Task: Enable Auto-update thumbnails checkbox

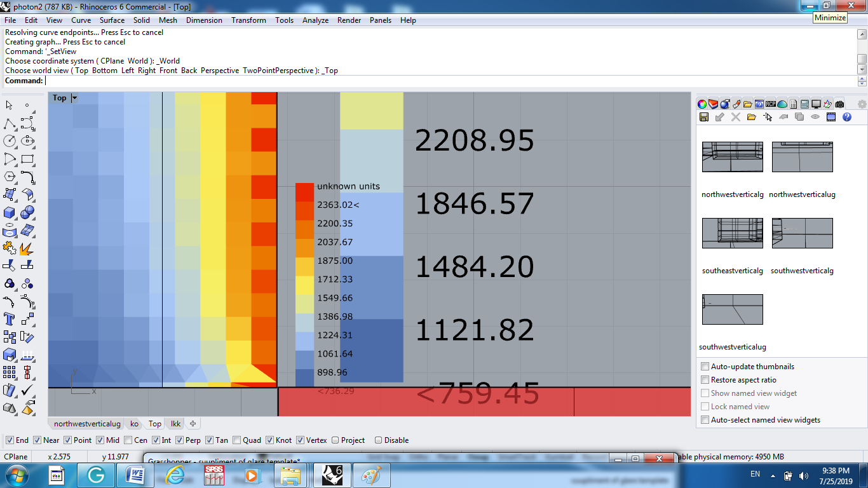Action: click(705, 367)
